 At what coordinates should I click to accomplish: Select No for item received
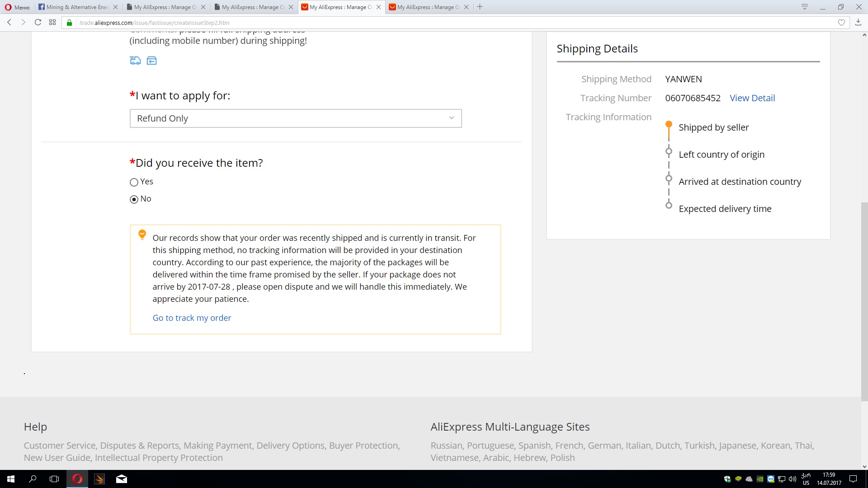134,199
